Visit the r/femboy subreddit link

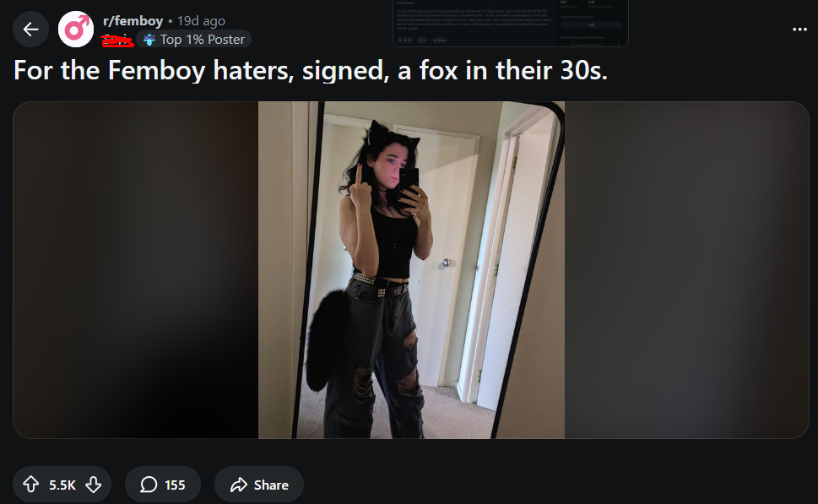133,21
